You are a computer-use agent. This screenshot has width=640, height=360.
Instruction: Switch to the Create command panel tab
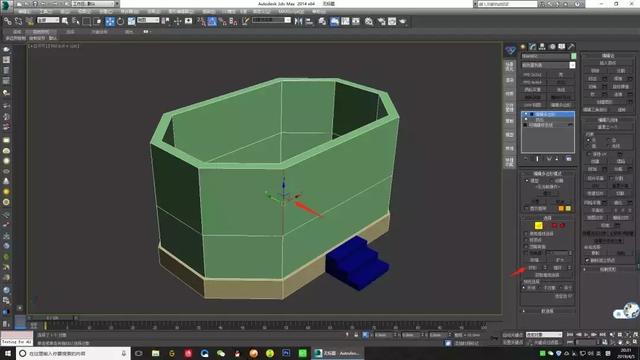pyautogui.click(x=523, y=47)
